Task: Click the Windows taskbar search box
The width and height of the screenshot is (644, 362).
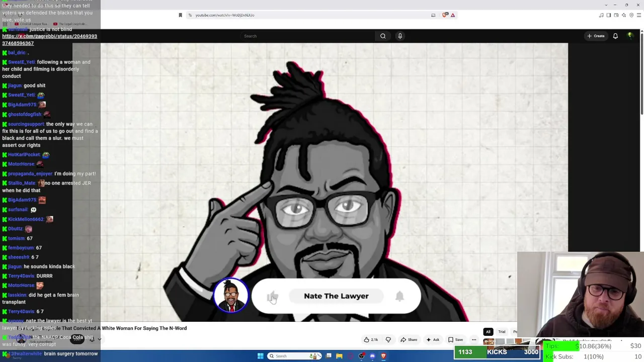Action: point(295,356)
